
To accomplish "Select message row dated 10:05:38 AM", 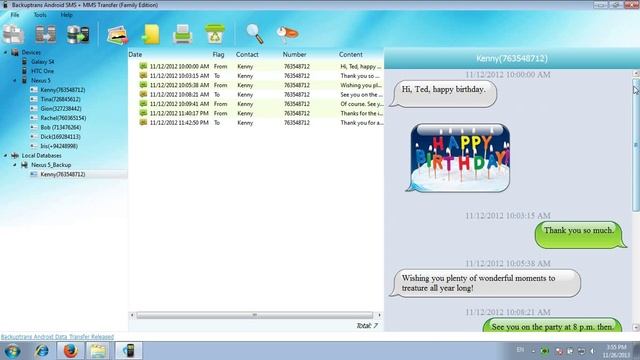I will tap(256, 85).
